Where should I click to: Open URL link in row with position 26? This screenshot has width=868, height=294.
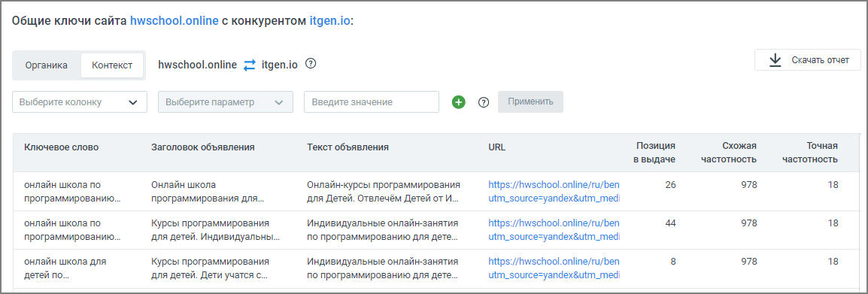click(554, 192)
